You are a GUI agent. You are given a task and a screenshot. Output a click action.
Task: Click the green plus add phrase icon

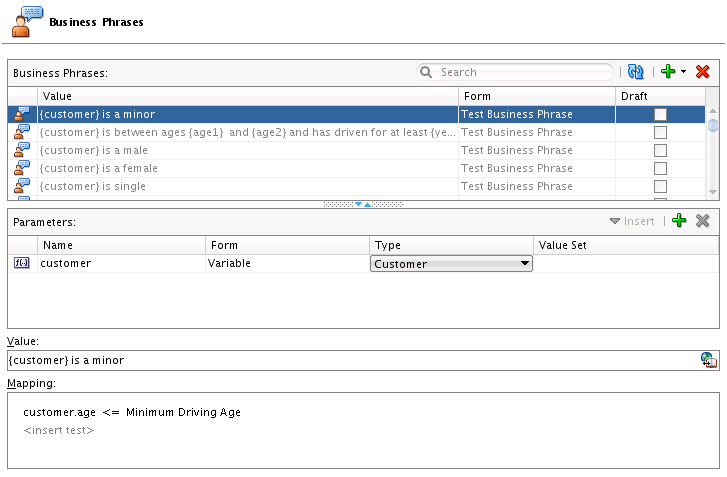pos(668,71)
